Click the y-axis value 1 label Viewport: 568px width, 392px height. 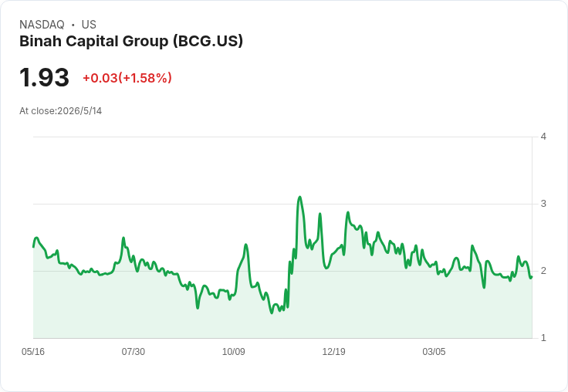click(543, 338)
